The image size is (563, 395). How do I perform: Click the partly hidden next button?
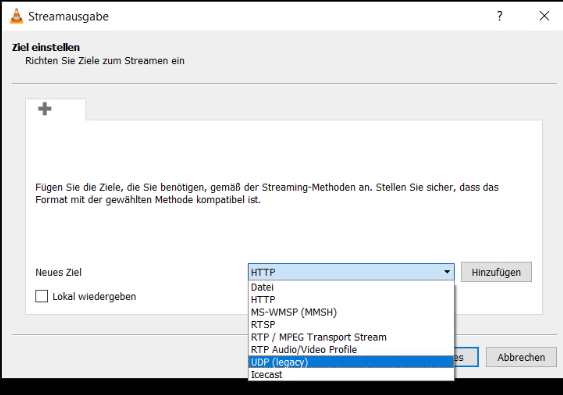(466, 357)
